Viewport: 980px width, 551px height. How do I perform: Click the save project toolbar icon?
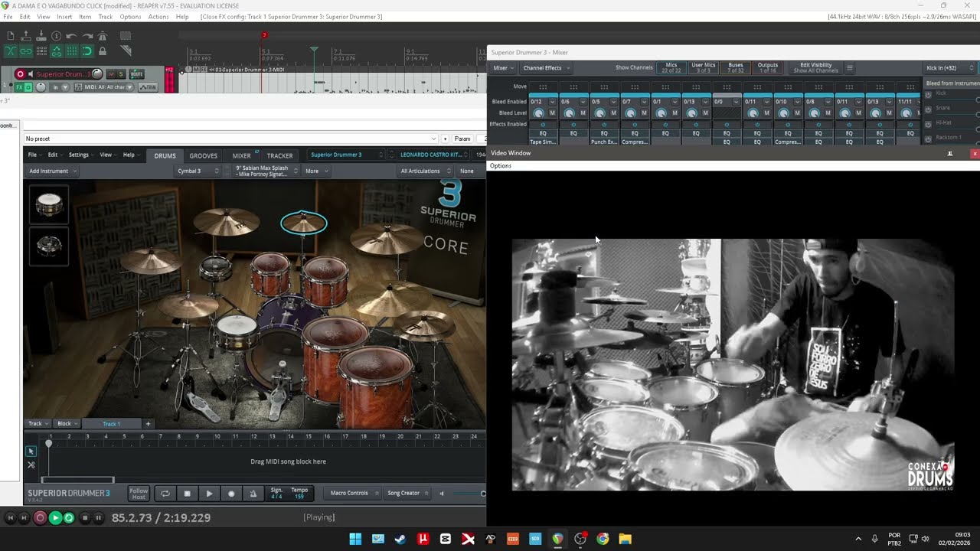(x=41, y=36)
